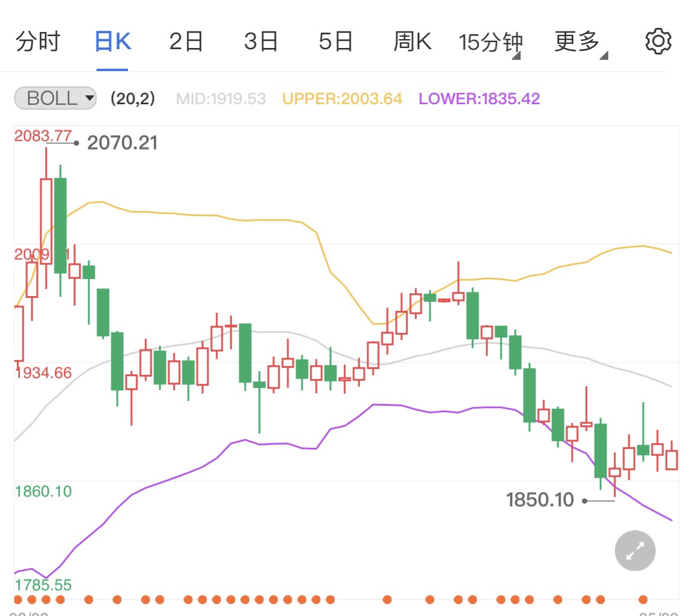This screenshot has height=616, width=693.
Task: Click the 1850.10 low price label
Action: point(540,500)
